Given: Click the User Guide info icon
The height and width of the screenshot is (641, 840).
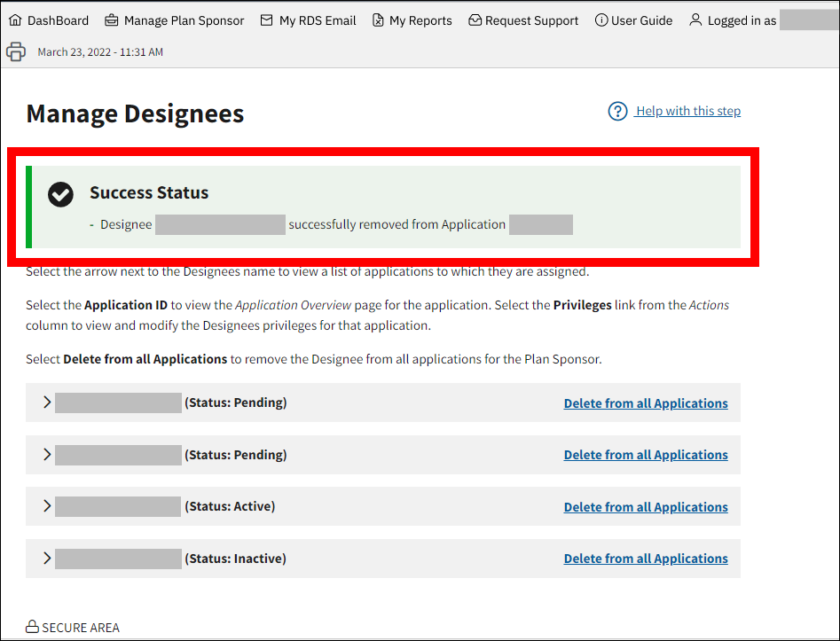Looking at the screenshot, I should tap(601, 20).
